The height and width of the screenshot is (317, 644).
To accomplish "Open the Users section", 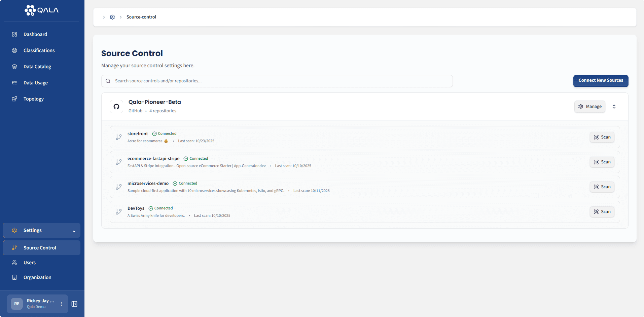I will [x=29, y=262].
